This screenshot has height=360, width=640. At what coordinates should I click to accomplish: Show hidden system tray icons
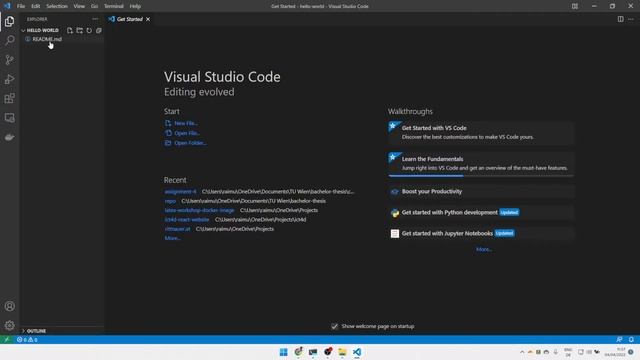[522, 352]
